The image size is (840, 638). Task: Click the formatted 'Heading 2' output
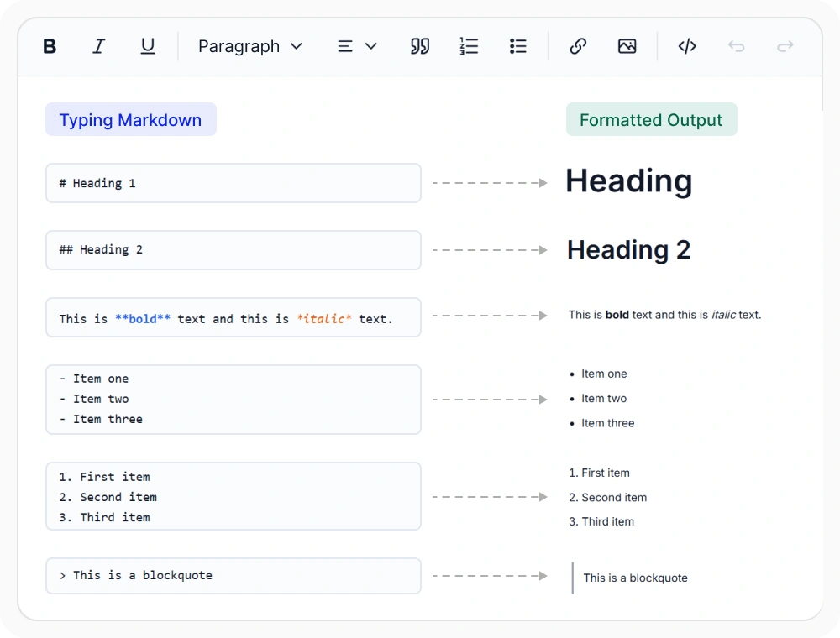(x=629, y=250)
